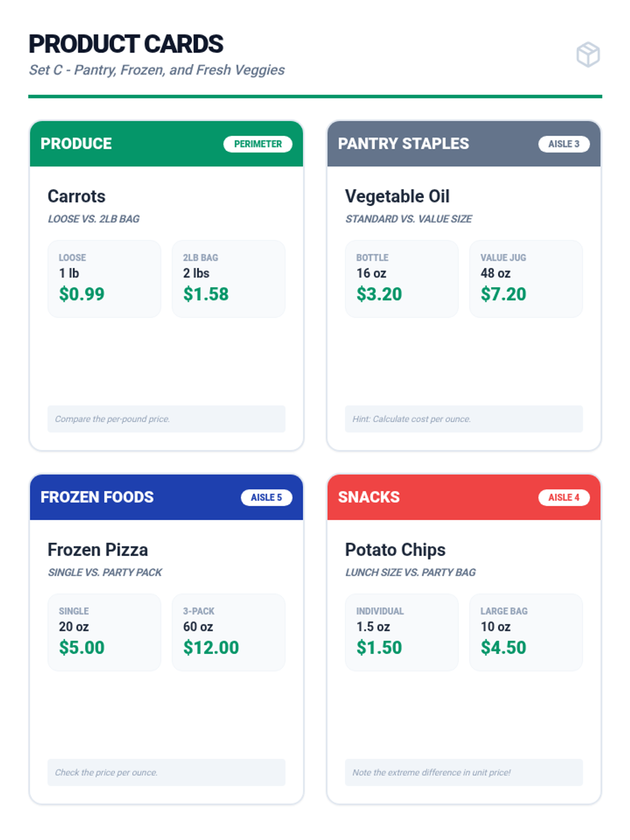Click the 'Compare the per-pound price' hint
The height and width of the screenshot is (840, 630).
click(x=166, y=419)
